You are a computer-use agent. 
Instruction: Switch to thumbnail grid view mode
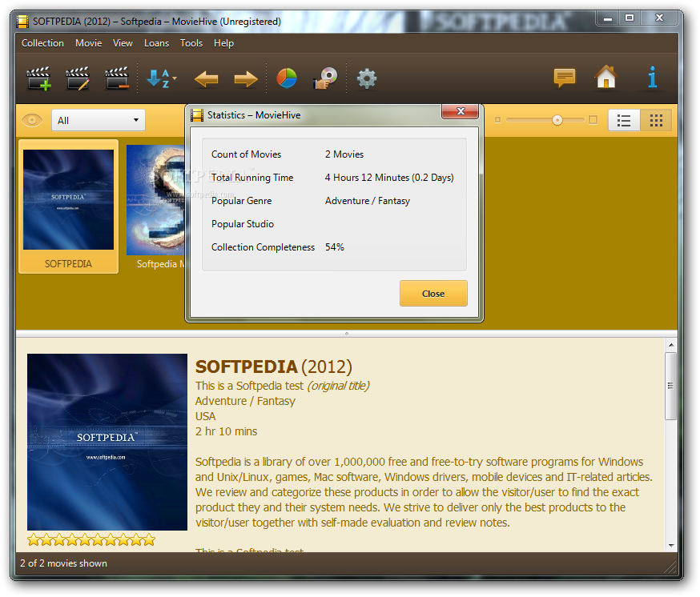tap(656, 121)
